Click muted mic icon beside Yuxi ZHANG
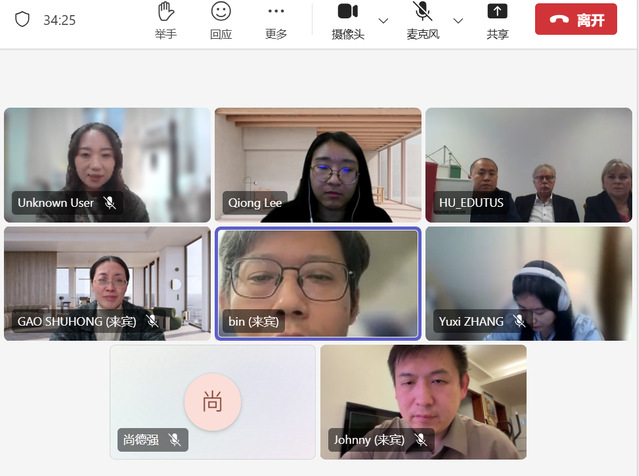The height and width of the screenshot is (476, 639). click(519, 321)
